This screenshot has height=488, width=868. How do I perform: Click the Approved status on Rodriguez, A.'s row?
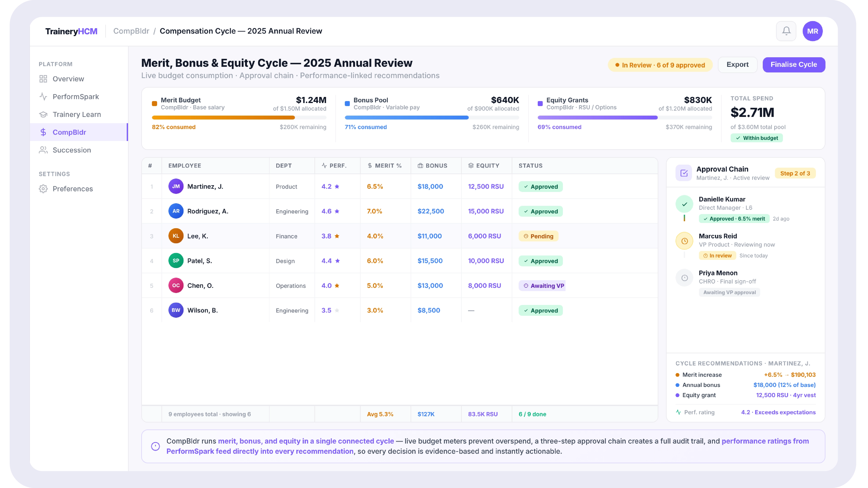pyautogui.click(x=541, y=211)
